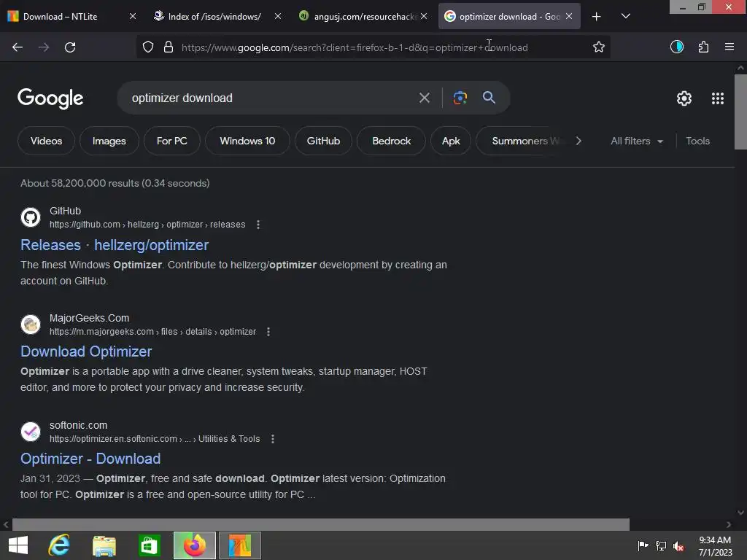Open the taskbar clock showing 9:34 AM

[x=715, y=545]
